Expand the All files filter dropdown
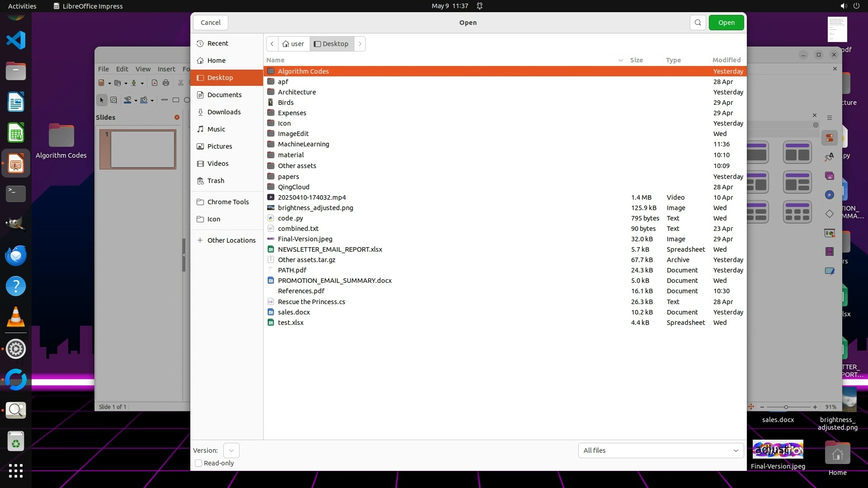 pos(660,450)
